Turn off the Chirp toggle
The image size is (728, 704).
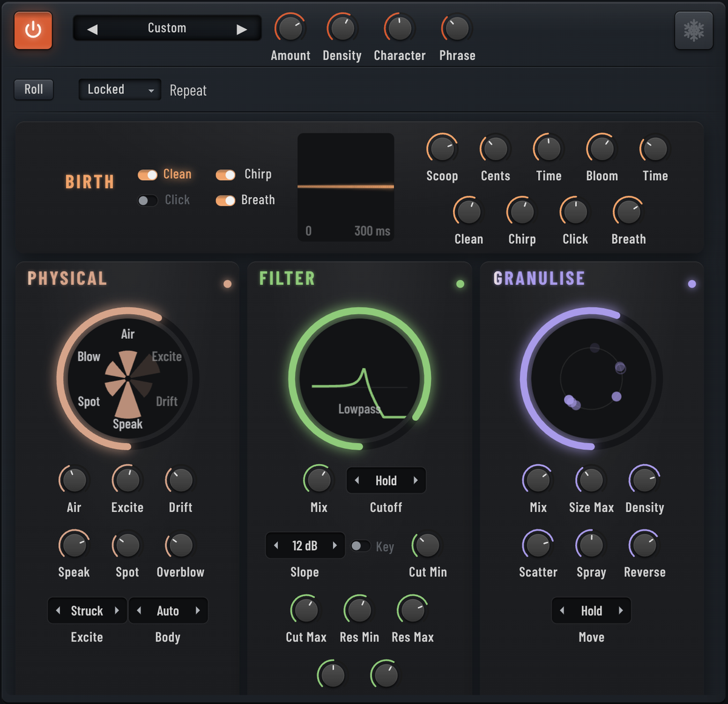point(226,175)
